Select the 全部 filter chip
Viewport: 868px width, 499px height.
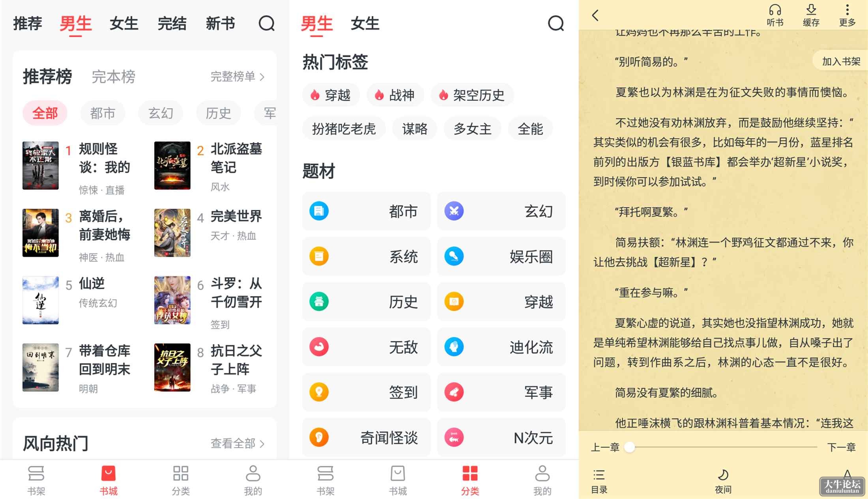pos(45,113)
